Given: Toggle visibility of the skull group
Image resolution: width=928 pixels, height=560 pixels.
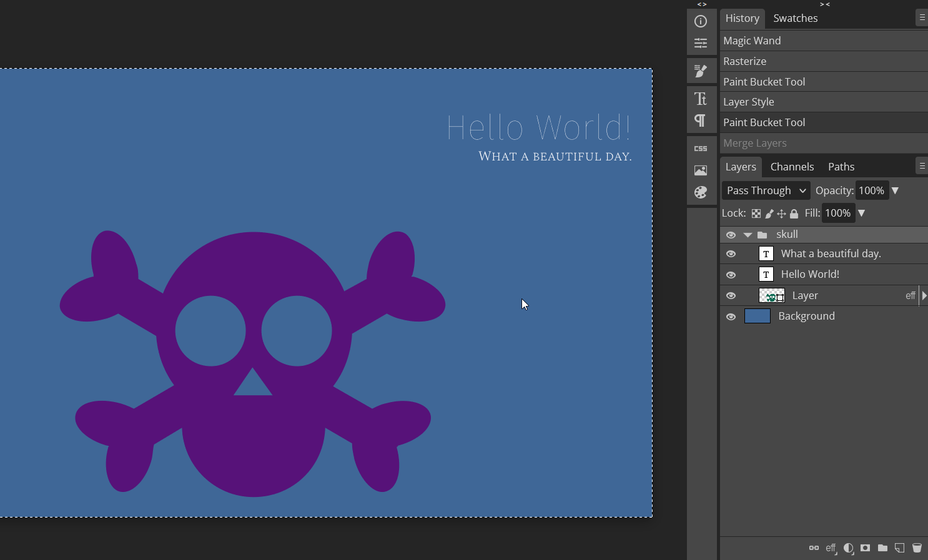Looking at the screenshot, I should click(x=731, y=234).
